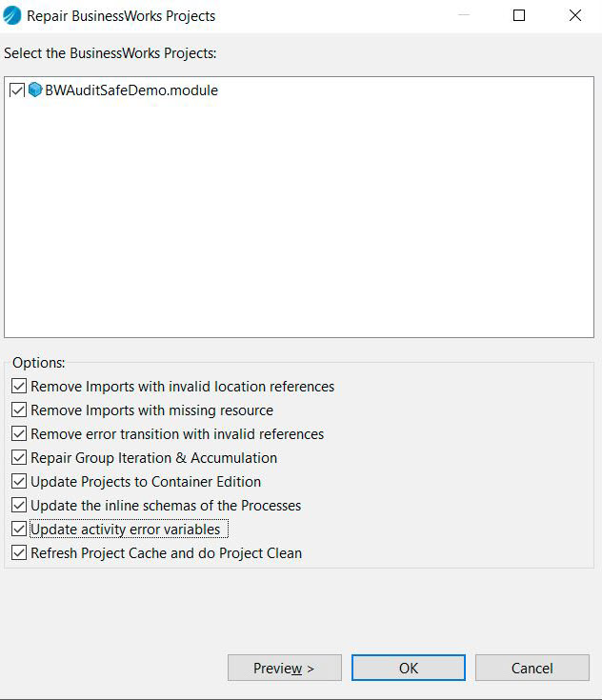Toggle Refresh Project Cache and Project Clean
The height and width of the screenshot is (700, 602).
20,553
